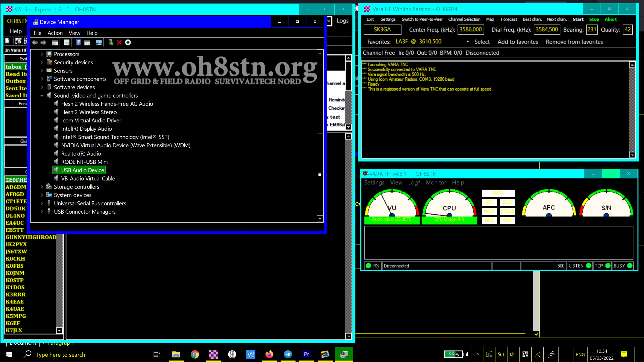
Task: Click Add to favorites
Action: tap(518, 42)
